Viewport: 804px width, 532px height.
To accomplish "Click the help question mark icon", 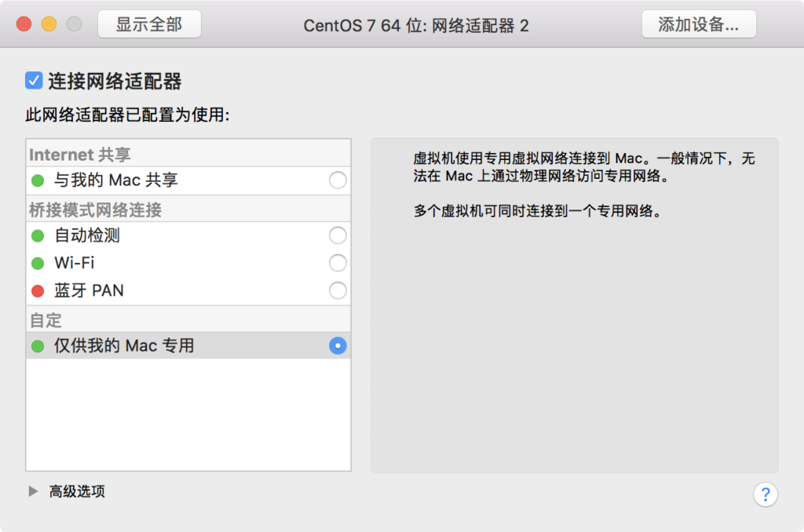I will pos(765,494).
